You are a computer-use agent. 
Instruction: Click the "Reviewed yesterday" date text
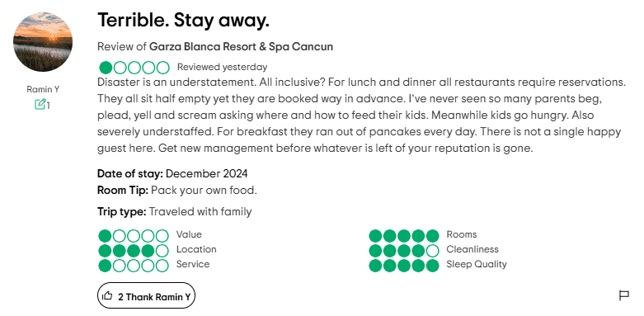tap(222, 67)
